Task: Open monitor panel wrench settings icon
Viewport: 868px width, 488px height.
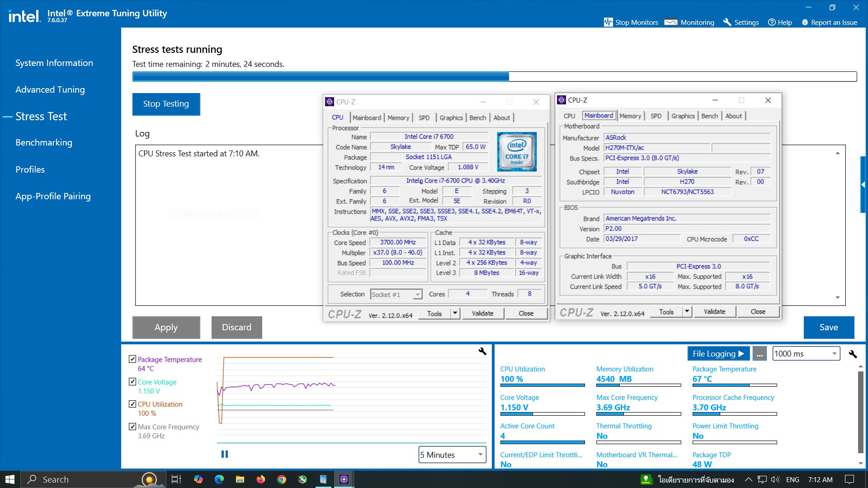Action: tap(853, 354)
